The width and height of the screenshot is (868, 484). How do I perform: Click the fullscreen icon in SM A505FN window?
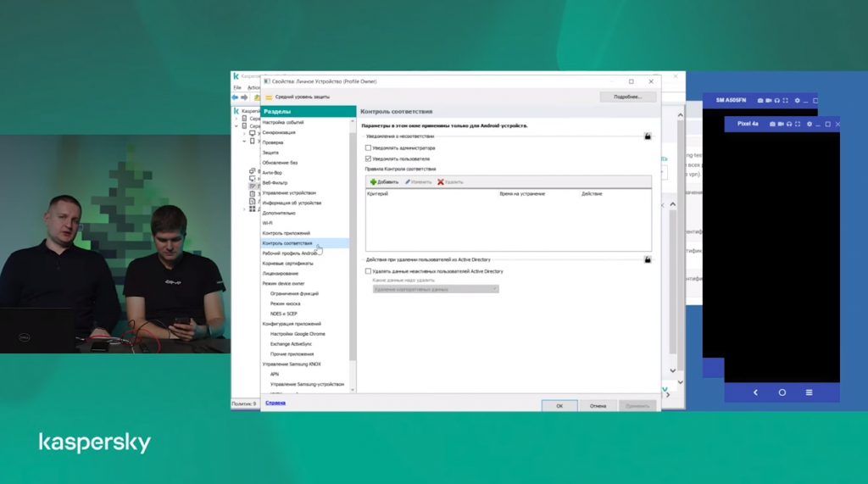click(785, 100)
